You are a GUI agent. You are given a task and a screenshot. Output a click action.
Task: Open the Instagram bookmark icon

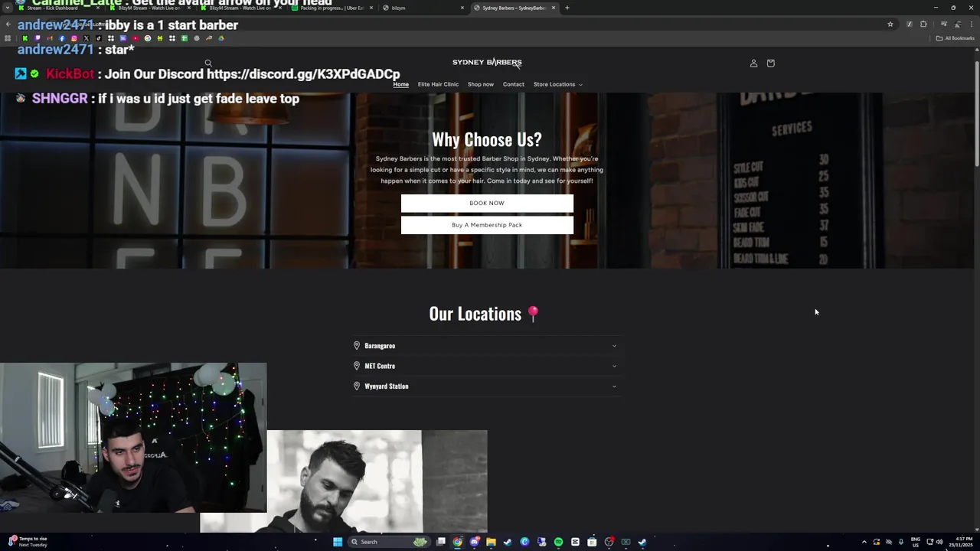74,38
